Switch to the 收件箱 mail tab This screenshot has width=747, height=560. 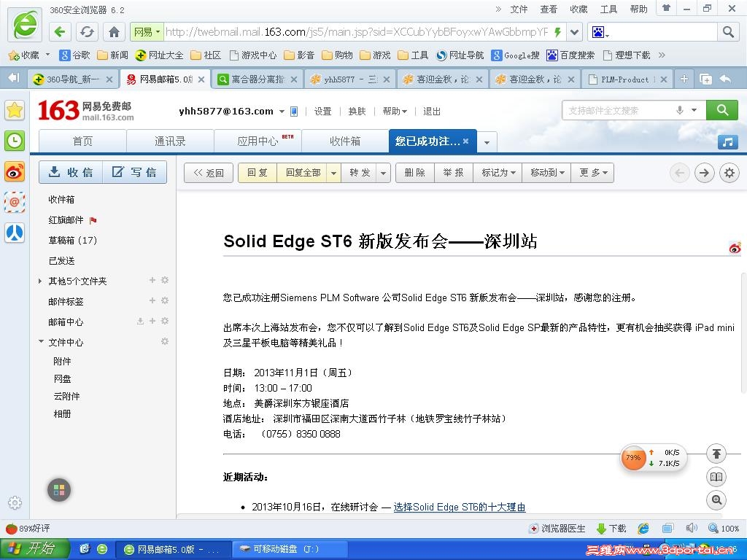point(345,141)
